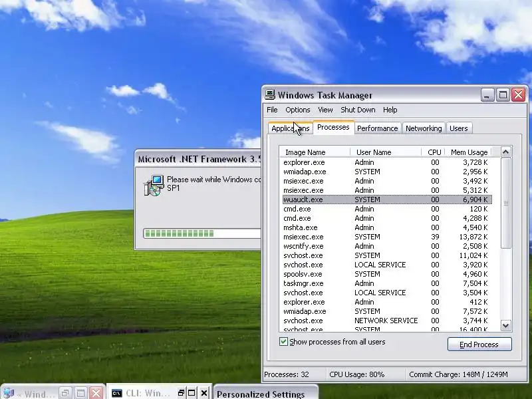Click the Microsoft .NET Framework title bar
The width and height of the screenshot is (532, 399).
tap(199, 159)
